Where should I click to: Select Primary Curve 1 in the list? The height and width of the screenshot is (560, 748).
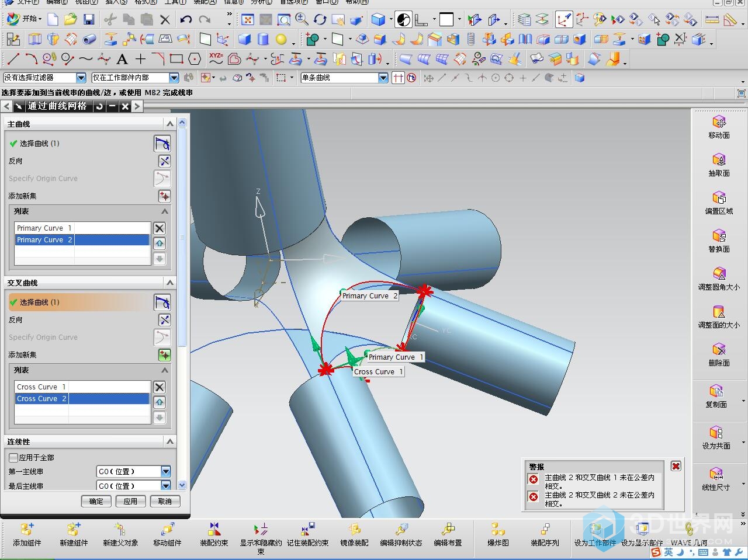[82, 228]
